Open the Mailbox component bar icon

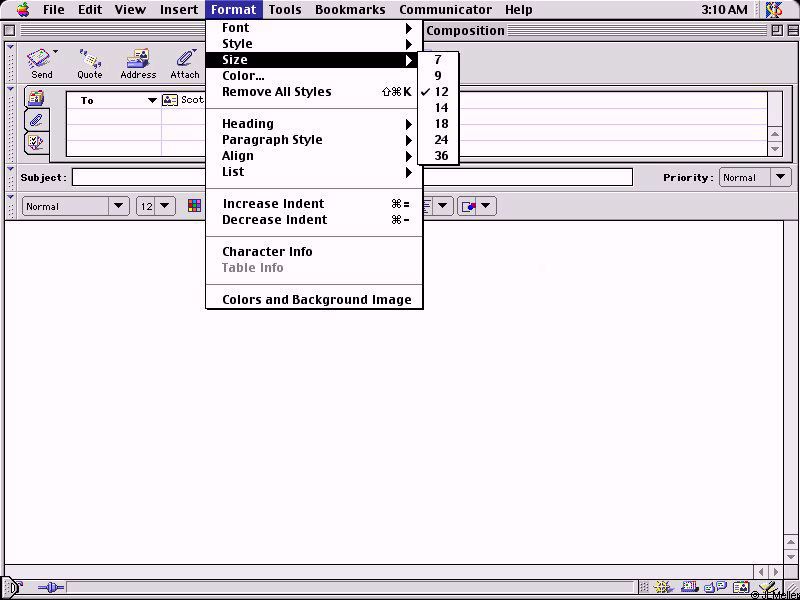tap(690, 588)
